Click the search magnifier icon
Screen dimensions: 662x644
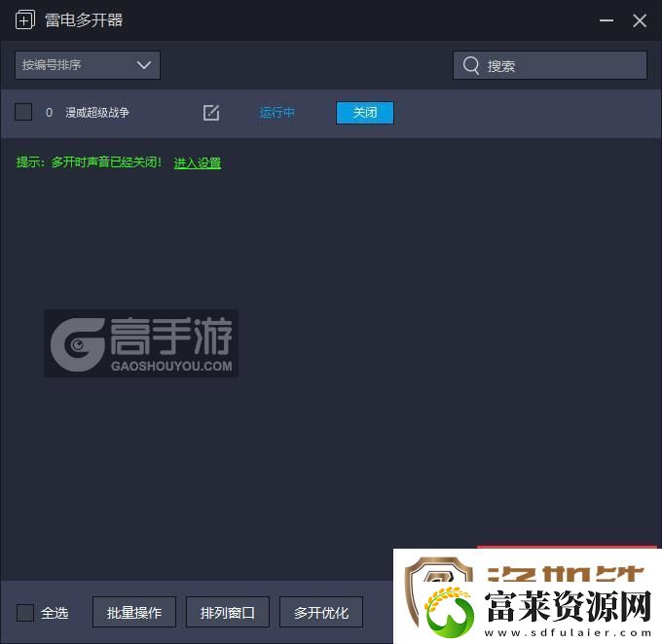coord(471,65)
